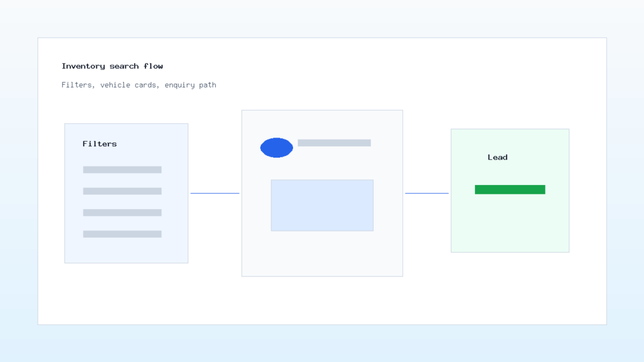Click connector line between card panel and Lead
Screen dimensions: 644x362
[427, 193]
